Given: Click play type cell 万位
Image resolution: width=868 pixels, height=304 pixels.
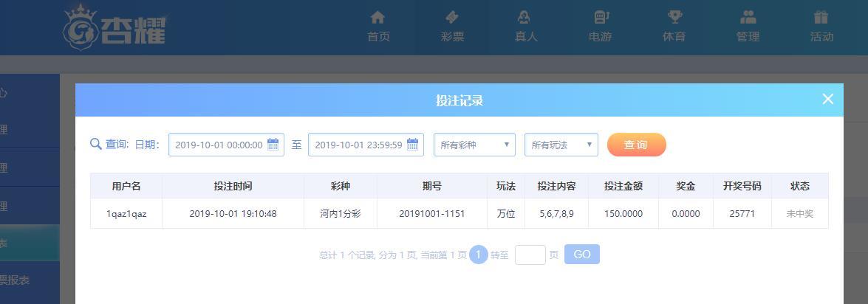Looking at the screenshot, I should pyautogui.click(x=506, y=214).
